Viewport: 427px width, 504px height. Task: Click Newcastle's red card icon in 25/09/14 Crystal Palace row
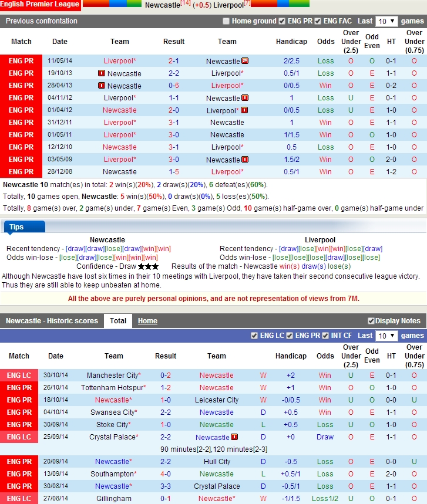click(234, 437)
